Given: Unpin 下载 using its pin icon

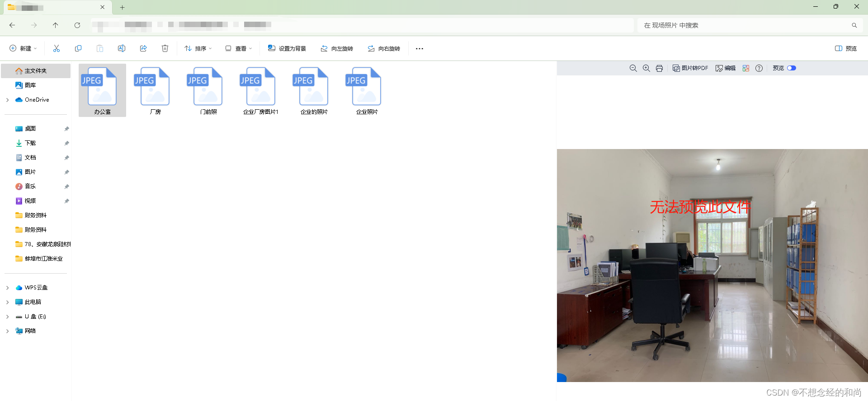Looking at the screenshot, I should [67, 143].
